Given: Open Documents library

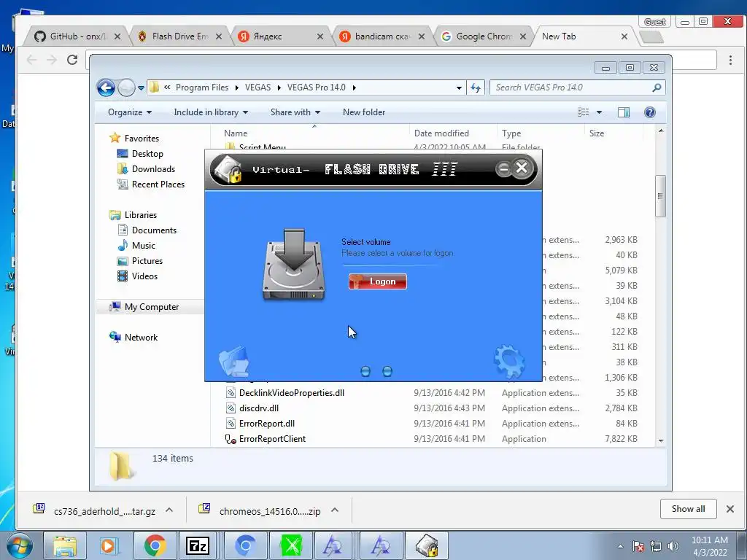Looking at the screenshot, I should point(154,230).
